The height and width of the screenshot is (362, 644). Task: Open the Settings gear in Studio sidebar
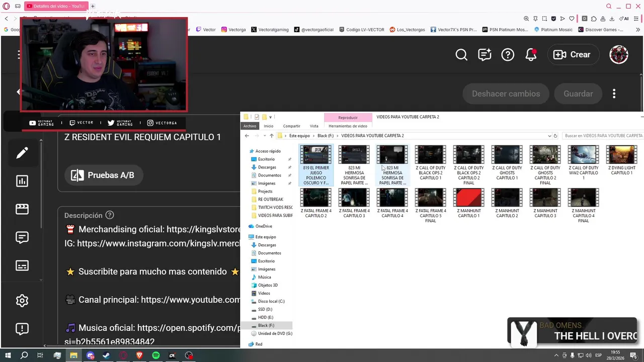pyautogui.click(x=22, y=301)
